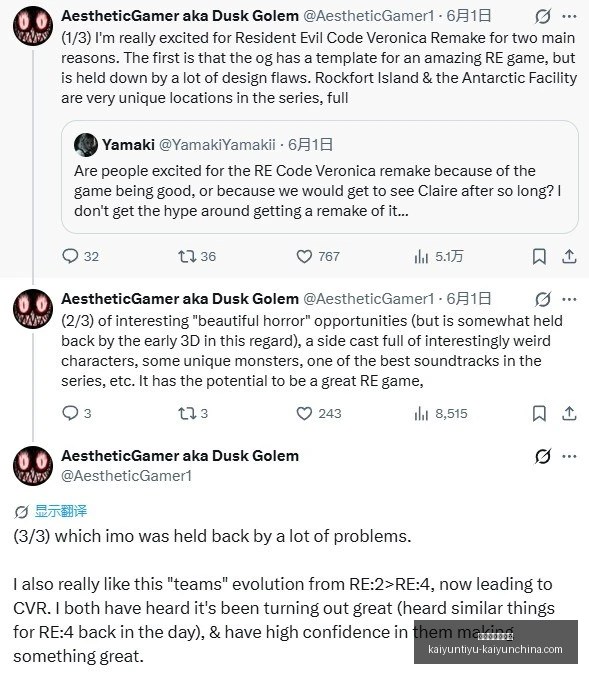Like the (2/3) tweet with 243 likes
Viewport: 589px width, 675px height.
pyautogui.click(x=319, y=413)
